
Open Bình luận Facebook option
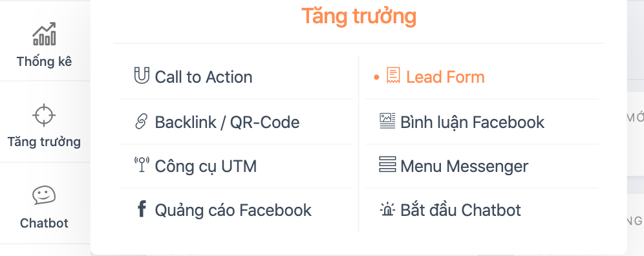pyautogui.click(x=472, y=122)
